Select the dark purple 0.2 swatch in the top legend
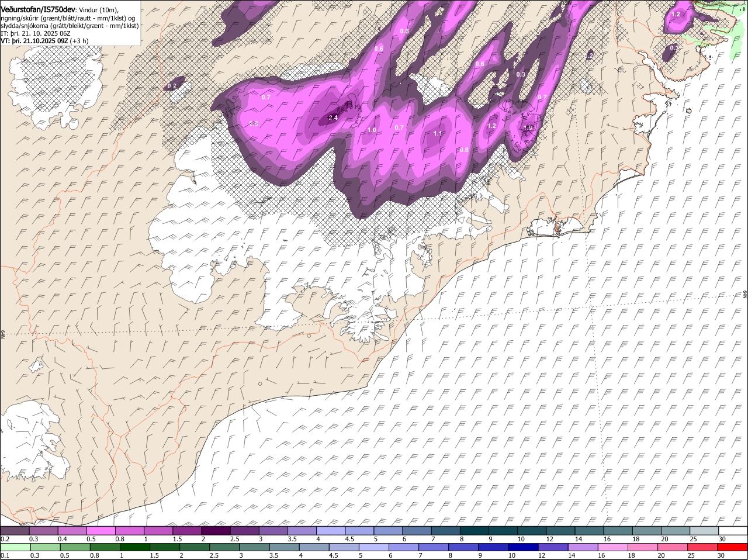This screenshot has height=560, width=748. point(15,530)
